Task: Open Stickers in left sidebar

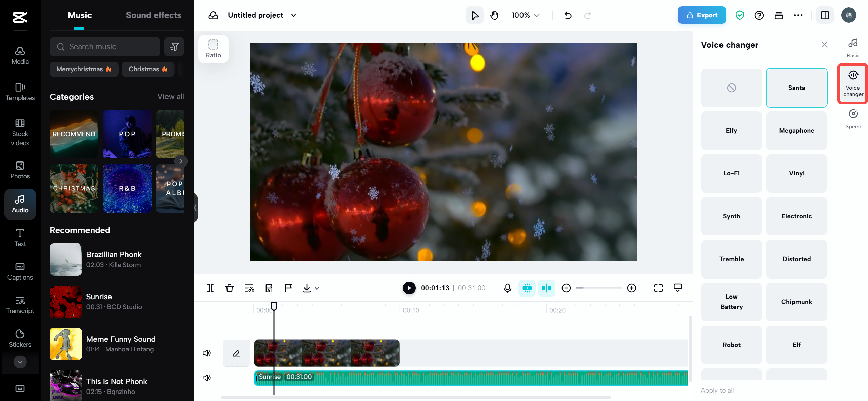Action: coord(20,338)
